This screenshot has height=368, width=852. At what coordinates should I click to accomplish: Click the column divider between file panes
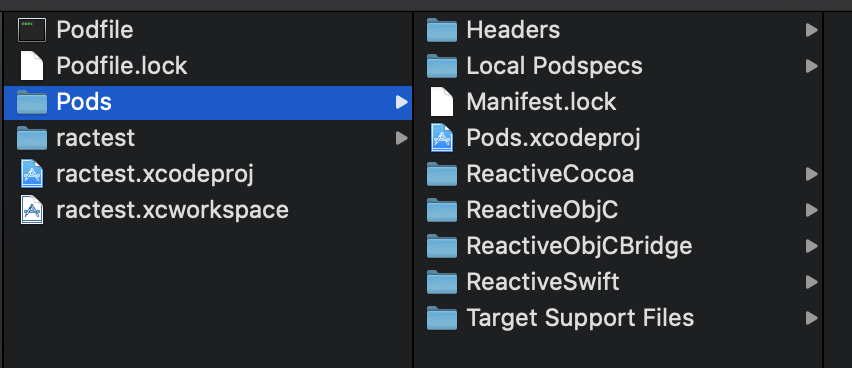click(414, 190)
